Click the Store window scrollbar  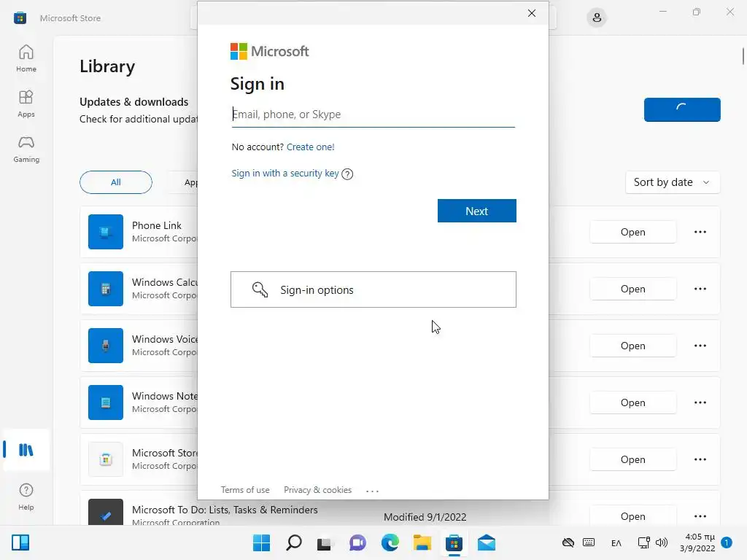coord(743,55)
